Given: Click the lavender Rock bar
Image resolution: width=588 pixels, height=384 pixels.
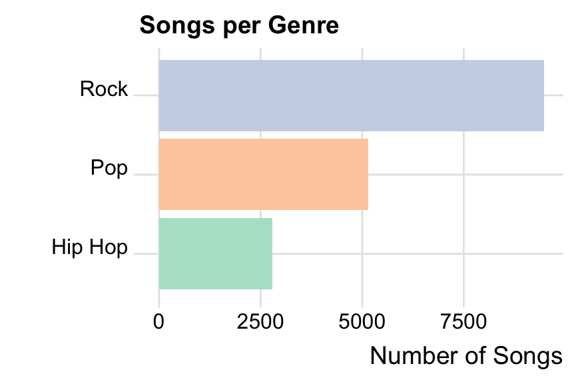Looking at the screenshot, I should pyautogui.click(x=351, y=95).
